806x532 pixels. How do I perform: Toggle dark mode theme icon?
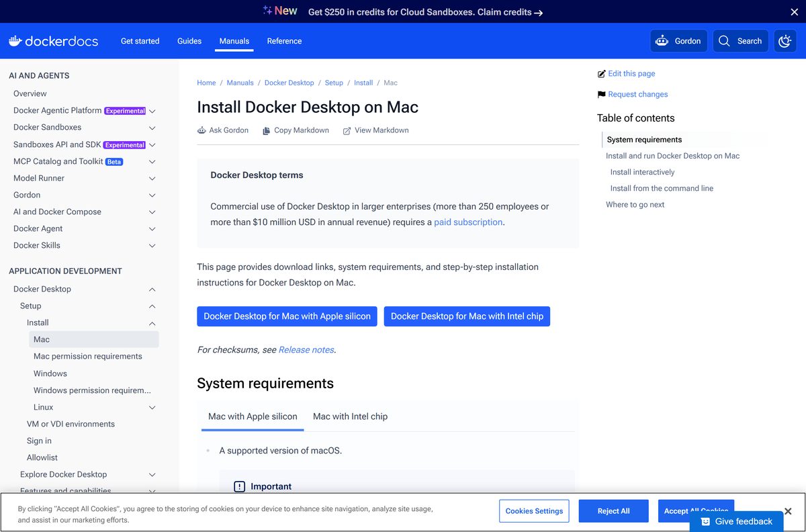[x=785, y=41]
